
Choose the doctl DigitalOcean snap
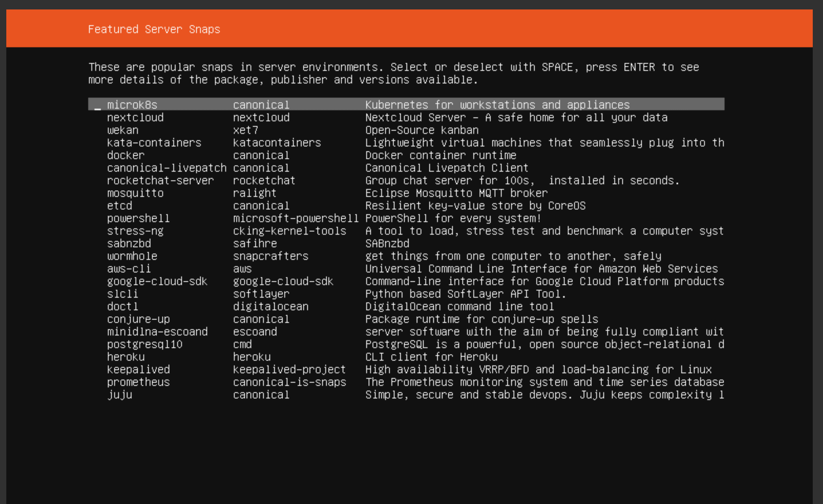coord(122,306)
